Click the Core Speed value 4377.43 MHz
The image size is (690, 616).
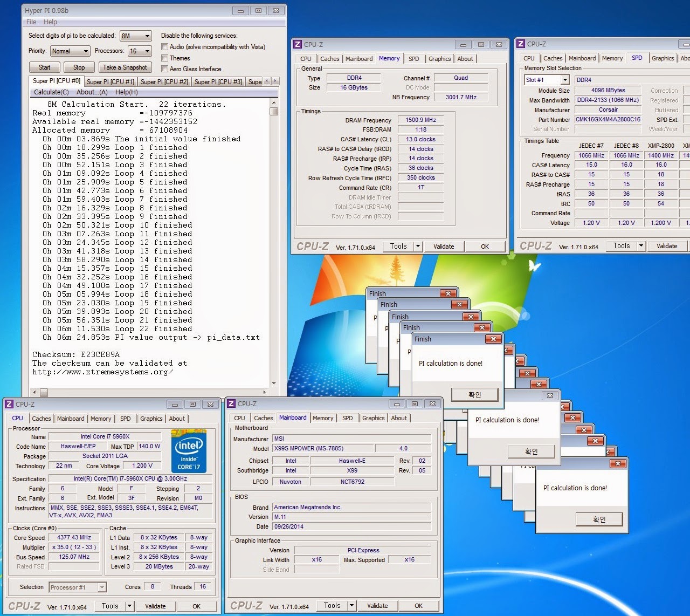pos(74,538)
